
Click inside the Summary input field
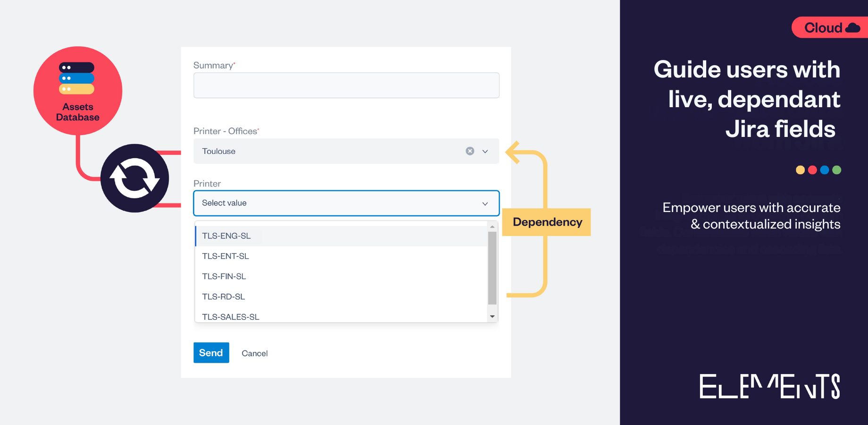coord(346,85)
